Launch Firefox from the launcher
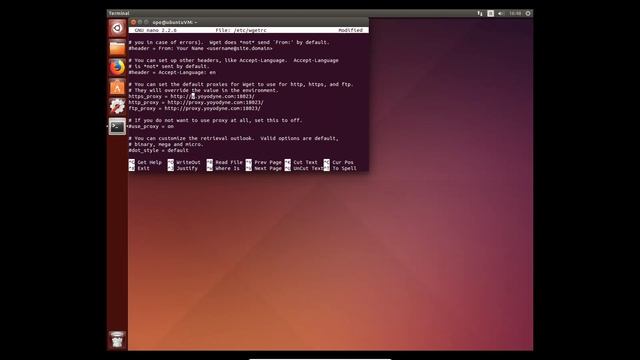 point(117,67)
